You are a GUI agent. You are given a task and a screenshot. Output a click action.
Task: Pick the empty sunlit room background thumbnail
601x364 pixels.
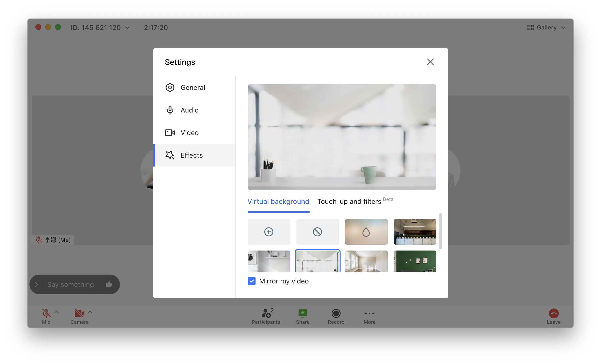tap(366, 261)
